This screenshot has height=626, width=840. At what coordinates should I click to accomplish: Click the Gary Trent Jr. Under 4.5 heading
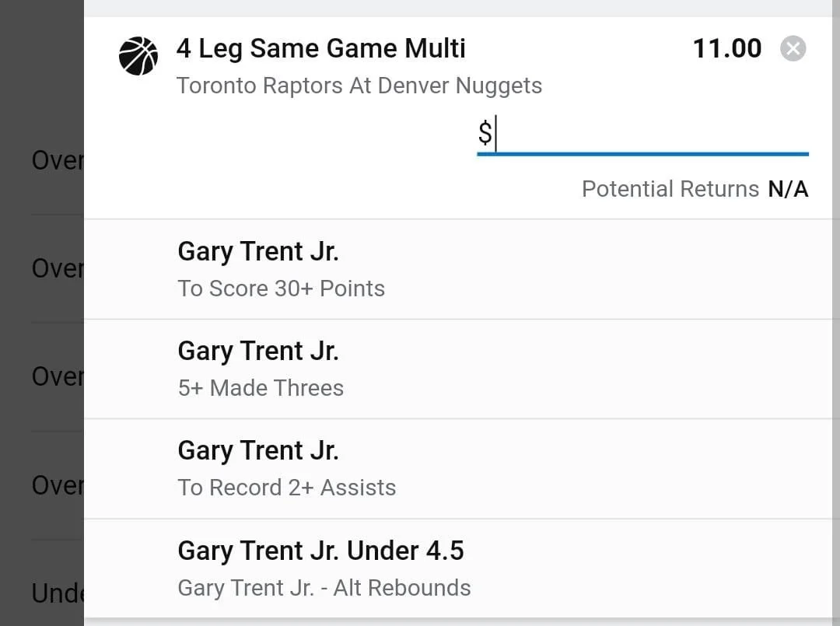321,551
